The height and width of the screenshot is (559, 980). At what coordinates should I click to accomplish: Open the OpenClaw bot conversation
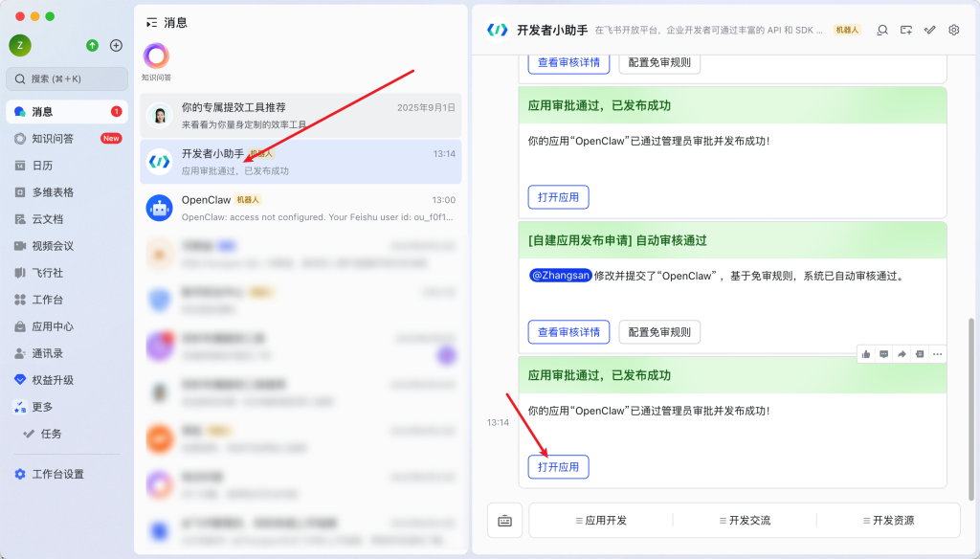(301, 209)
